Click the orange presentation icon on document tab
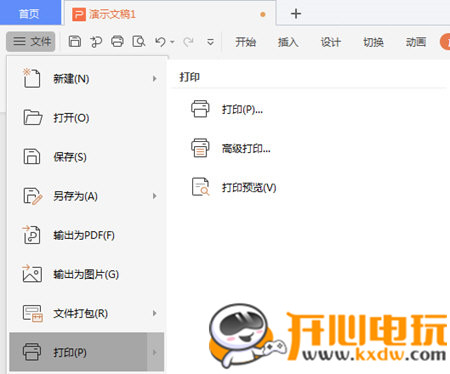450x374 pixels. click(79, 14)
